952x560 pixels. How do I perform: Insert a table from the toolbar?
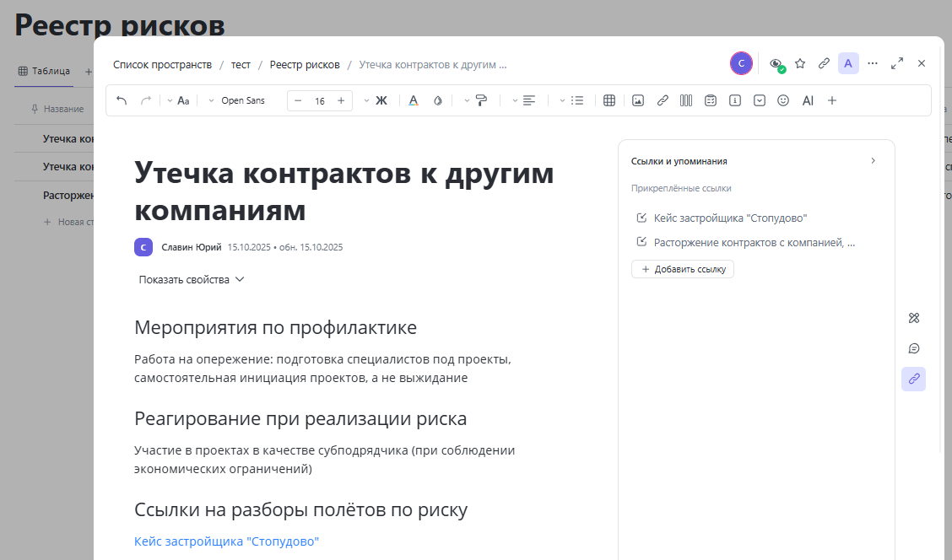[609, 100]
